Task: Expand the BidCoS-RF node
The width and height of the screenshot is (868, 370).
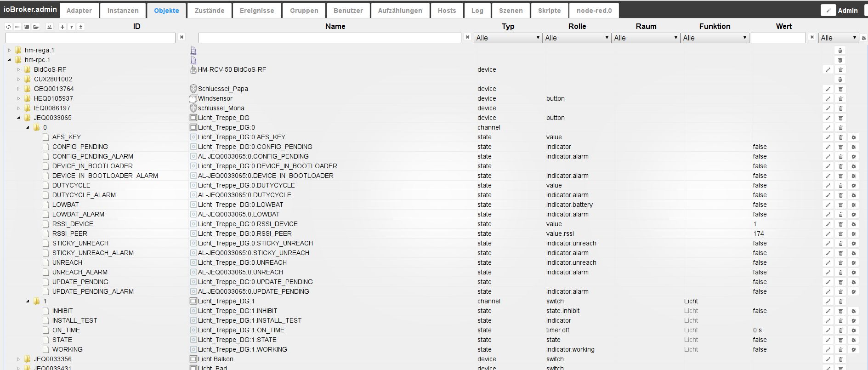Action: coord(18,70)
